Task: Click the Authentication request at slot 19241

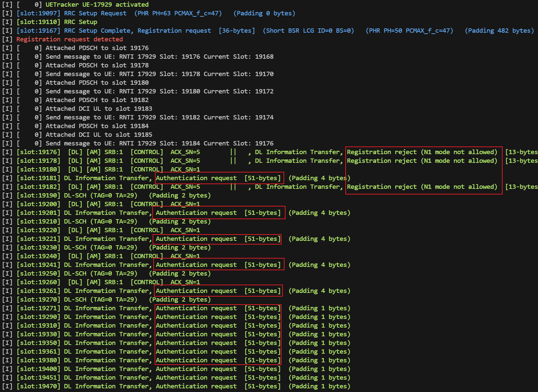Action: pos(218,264)
